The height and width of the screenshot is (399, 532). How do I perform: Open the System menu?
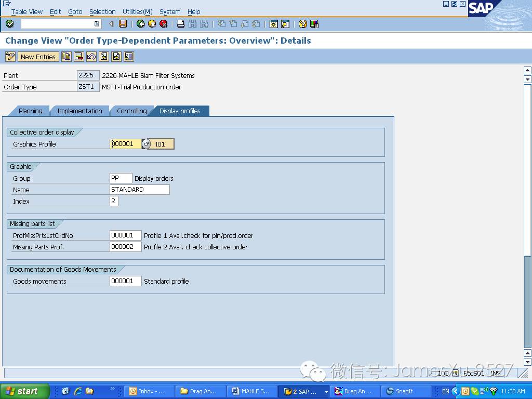pyautogui.click(x=170, y=11)
